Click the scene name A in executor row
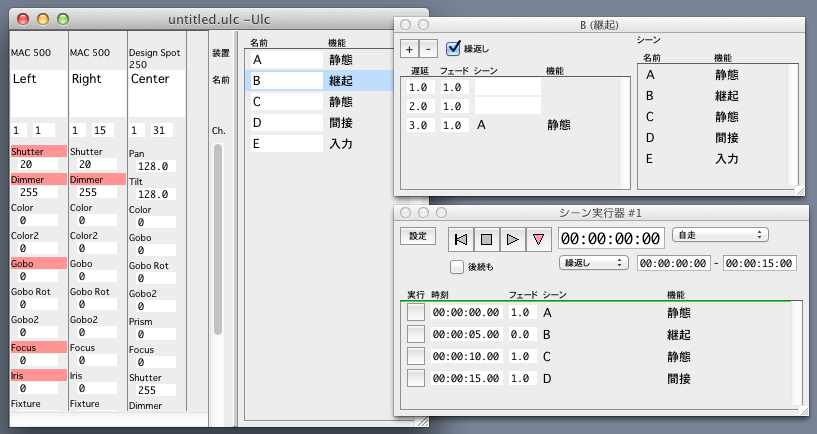The image size is (817, 434). point(547,313)
